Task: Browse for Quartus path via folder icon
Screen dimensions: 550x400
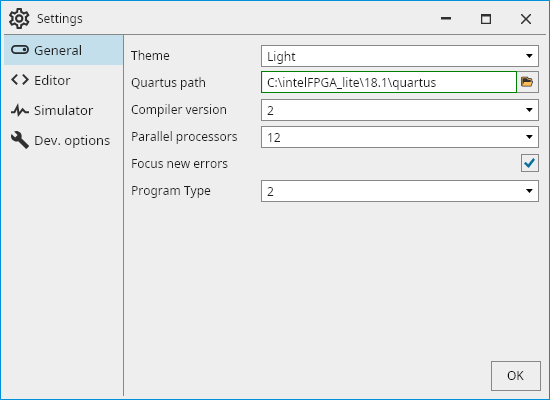Action: click(527, 82)
